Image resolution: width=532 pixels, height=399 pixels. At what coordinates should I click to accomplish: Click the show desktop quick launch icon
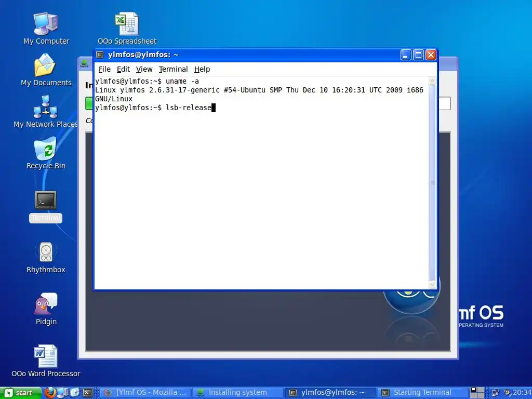tap(75, 393)
